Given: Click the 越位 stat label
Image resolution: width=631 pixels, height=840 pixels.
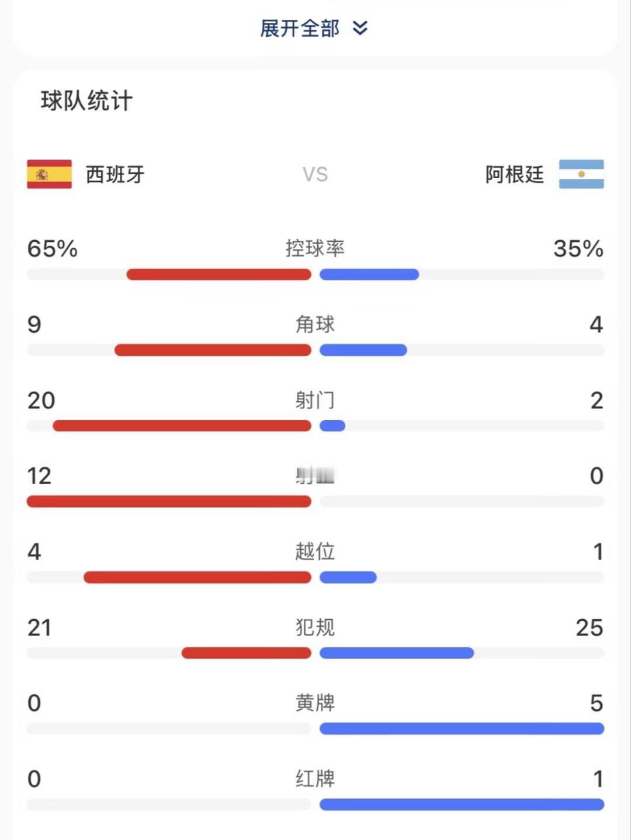Looking at the screenshot, I should 315,551.
